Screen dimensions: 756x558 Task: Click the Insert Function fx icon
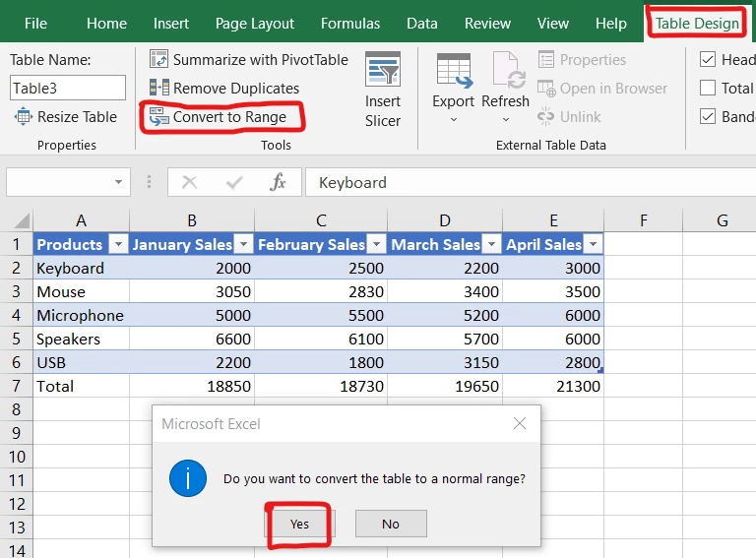pyautogui.click(x=279, y=182)
